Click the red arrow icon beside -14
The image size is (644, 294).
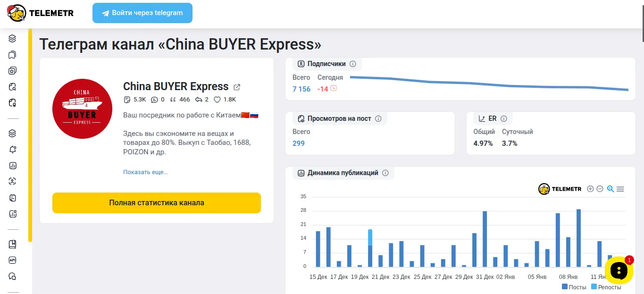[x=334, y=88]
